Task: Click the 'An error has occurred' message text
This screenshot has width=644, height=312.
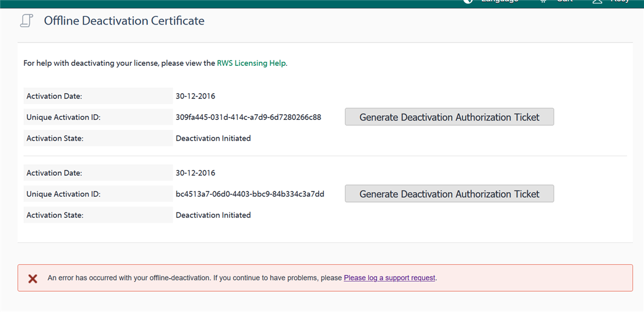Action: pos(242,278)
